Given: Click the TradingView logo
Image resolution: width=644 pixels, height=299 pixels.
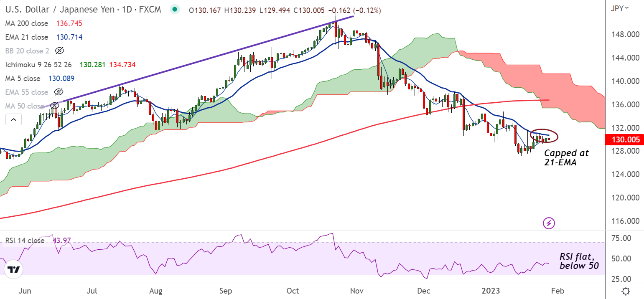Looking at the screenshot, I should 13,270.
